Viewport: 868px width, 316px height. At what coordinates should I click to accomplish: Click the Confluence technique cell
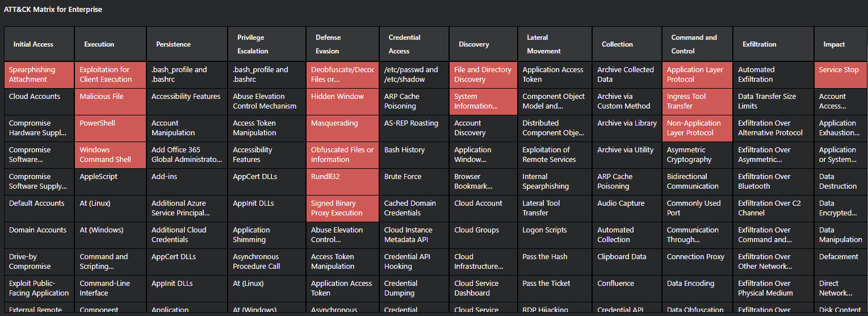click(627, 289)
